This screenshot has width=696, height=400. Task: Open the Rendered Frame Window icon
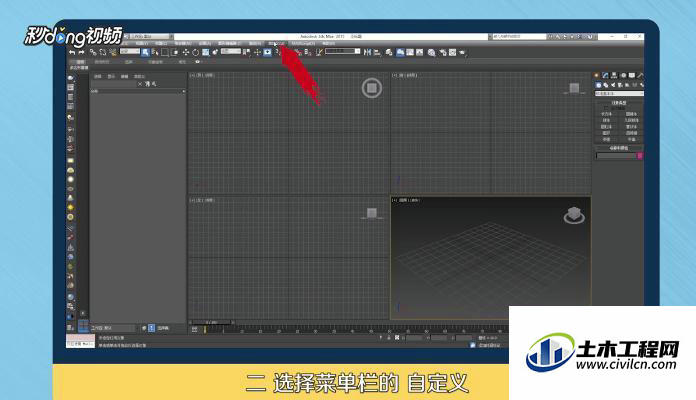click(x=452, y=52)
